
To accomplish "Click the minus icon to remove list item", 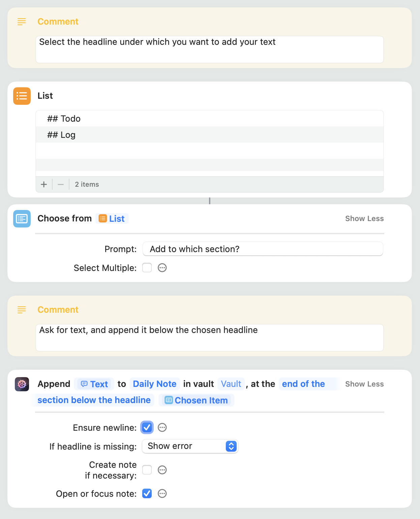I will tap(61, 184).
